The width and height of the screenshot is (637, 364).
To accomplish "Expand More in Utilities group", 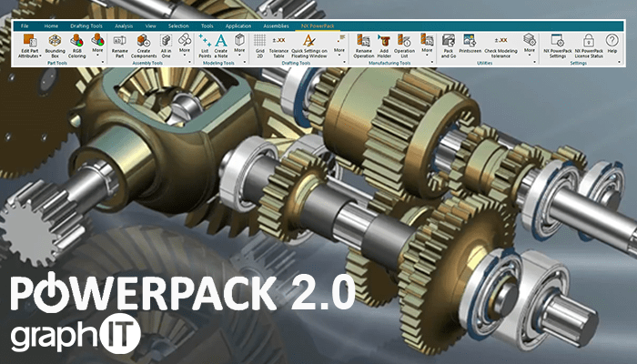I will [x=529, y=44].
